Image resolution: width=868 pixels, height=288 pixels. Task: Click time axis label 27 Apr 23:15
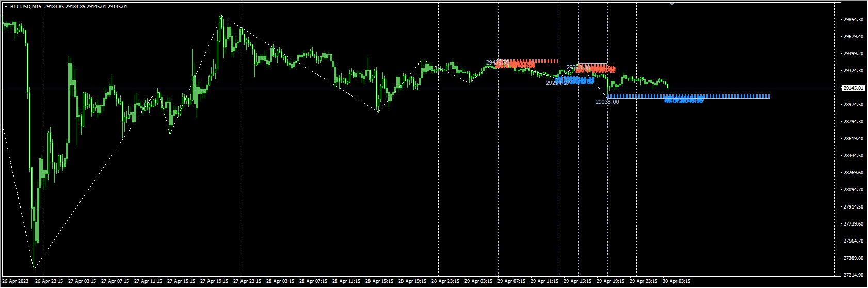(247, 282)
